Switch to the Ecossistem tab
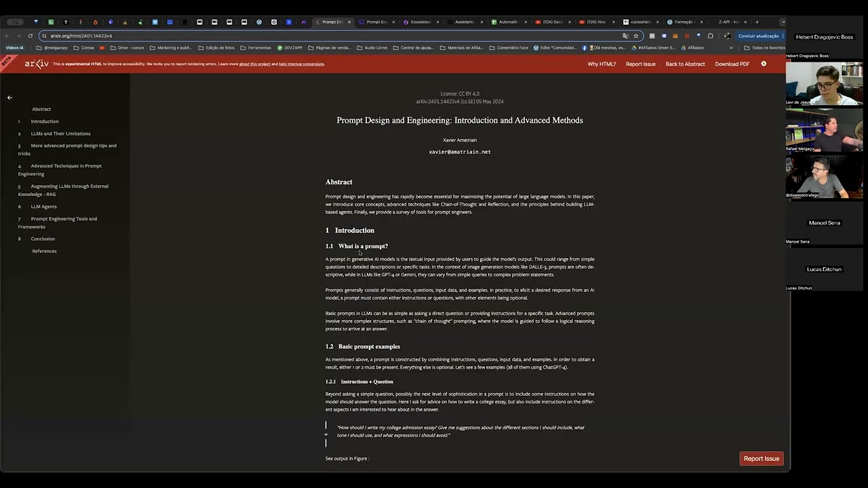The image size is (868, 488). [420, 22]
